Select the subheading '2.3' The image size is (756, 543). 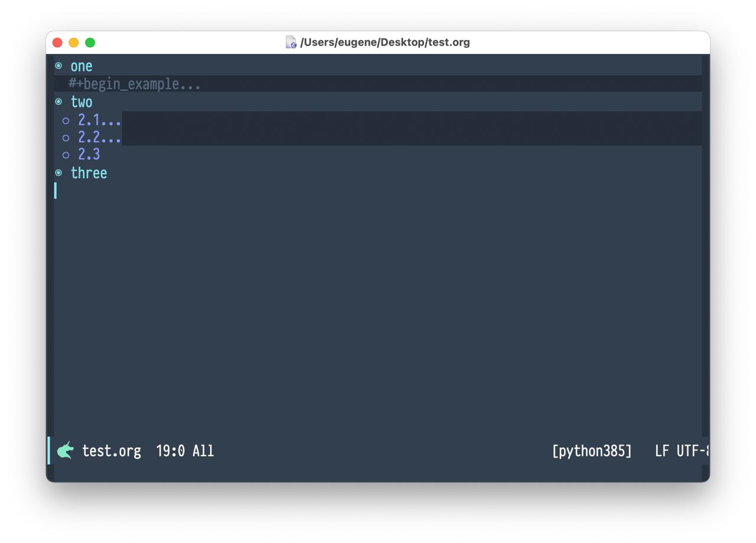pos(89,155)
